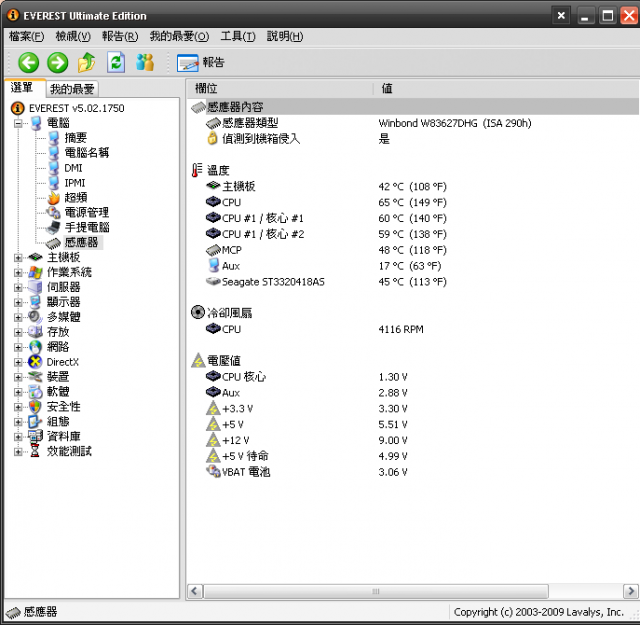Expand the DirectX tree node
This screenshot has height=625, width=640.
18,362
